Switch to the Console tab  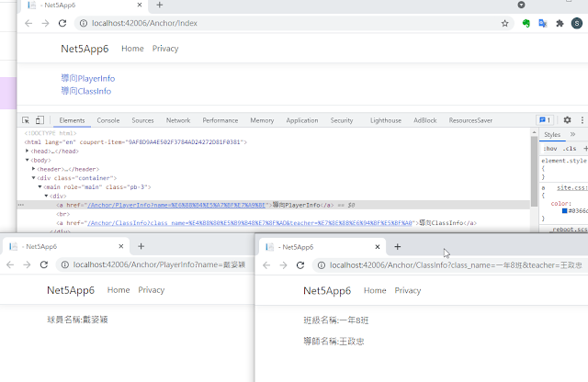coord(108,120)
